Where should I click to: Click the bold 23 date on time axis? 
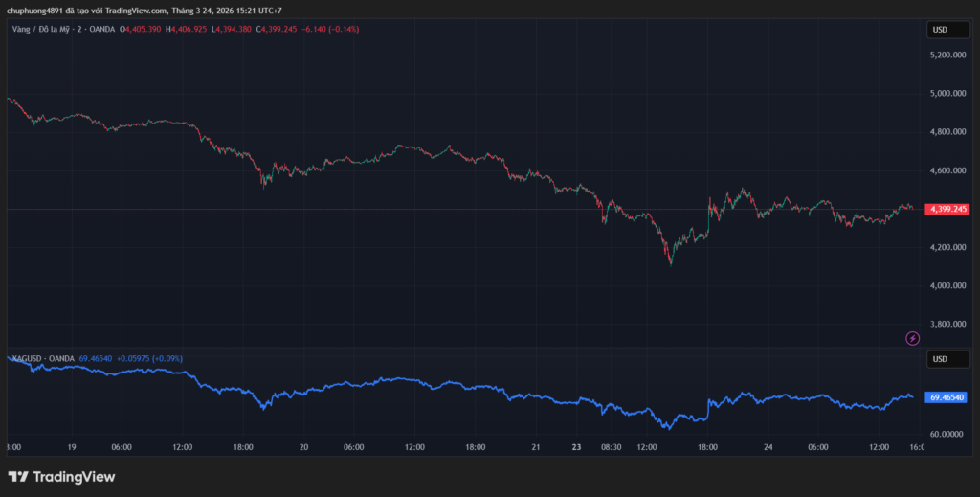576,446
